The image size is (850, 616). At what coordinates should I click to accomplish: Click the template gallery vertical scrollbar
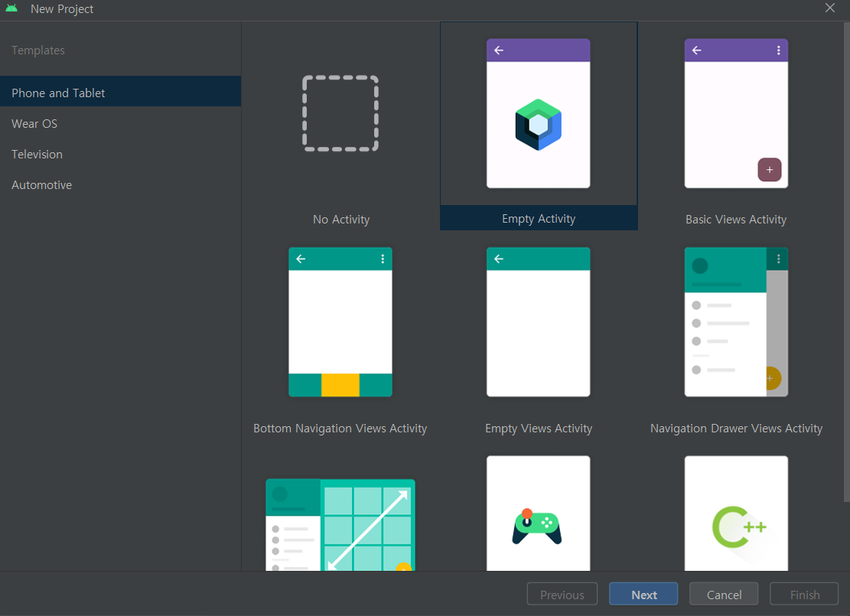[x=846, y=262]
